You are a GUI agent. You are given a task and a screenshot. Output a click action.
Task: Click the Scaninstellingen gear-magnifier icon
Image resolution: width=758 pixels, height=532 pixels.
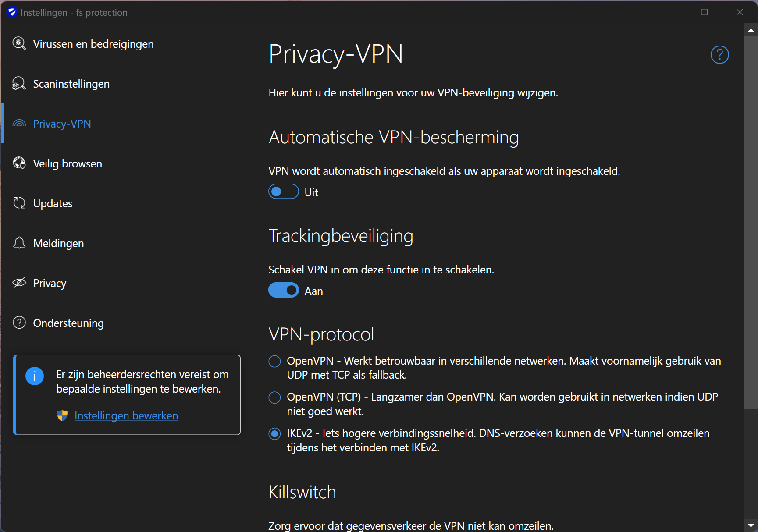tap(19, 83)
